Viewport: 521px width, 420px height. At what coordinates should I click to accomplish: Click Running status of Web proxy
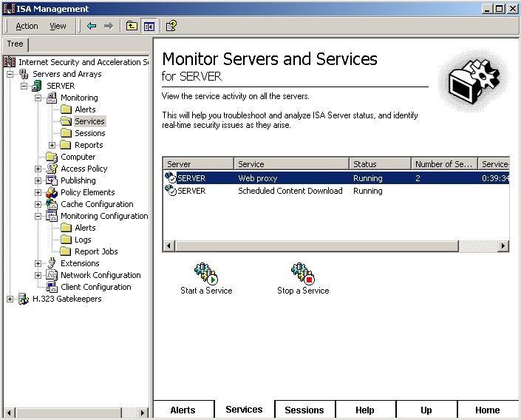click(x=367, y=178)
